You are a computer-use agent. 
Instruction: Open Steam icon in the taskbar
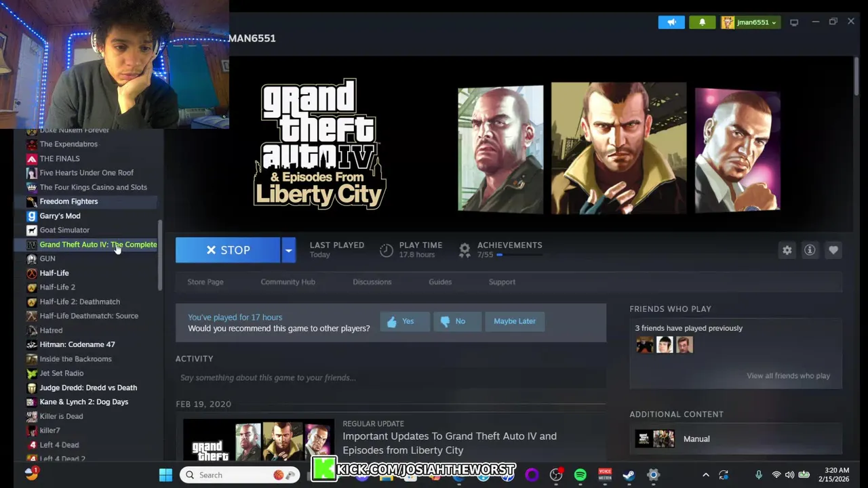tap(629, 475)
